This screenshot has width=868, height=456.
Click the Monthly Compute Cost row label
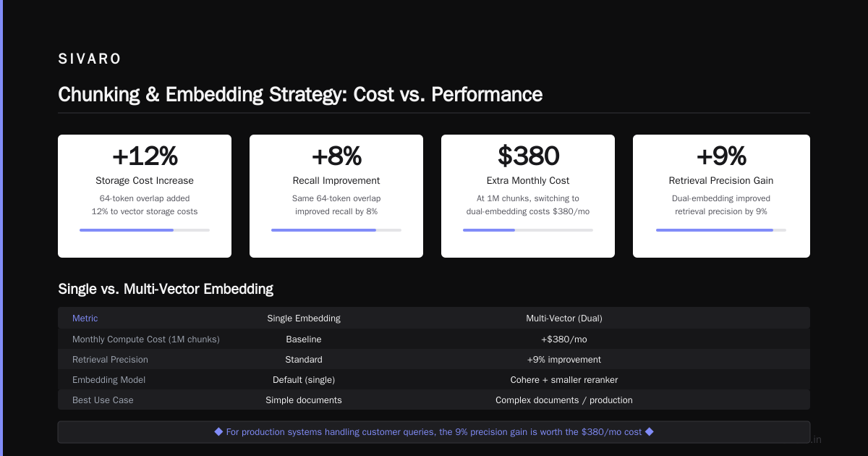[x=146, y=339]
